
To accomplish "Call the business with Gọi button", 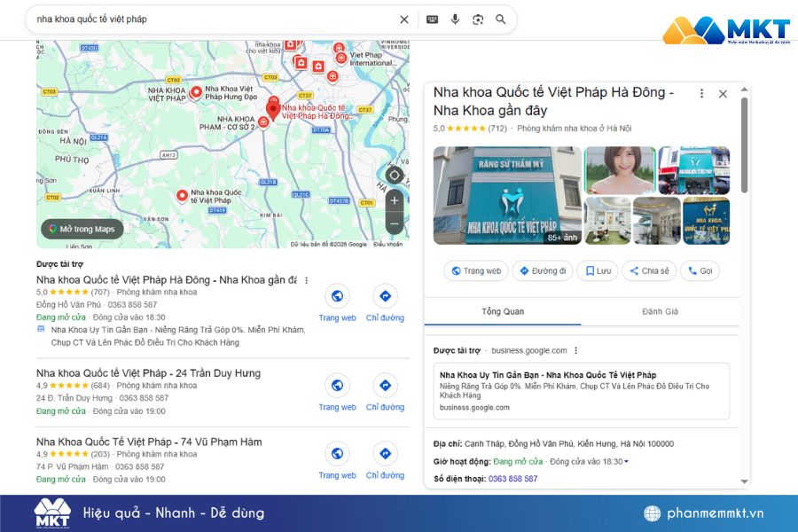I will [700, 270].
